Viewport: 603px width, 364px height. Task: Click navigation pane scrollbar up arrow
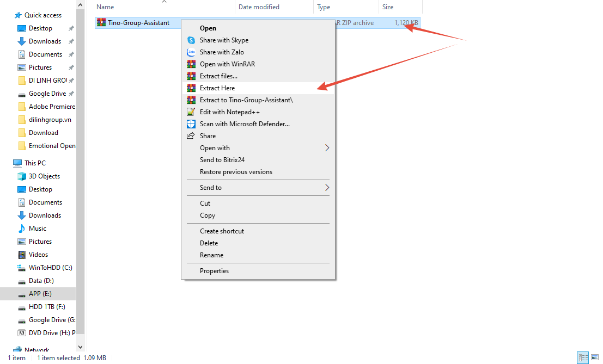tap(81, 5)
